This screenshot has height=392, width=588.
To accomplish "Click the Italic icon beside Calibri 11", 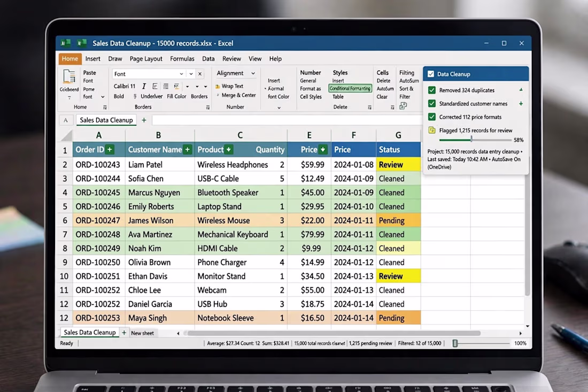I will tap(144, 86).
